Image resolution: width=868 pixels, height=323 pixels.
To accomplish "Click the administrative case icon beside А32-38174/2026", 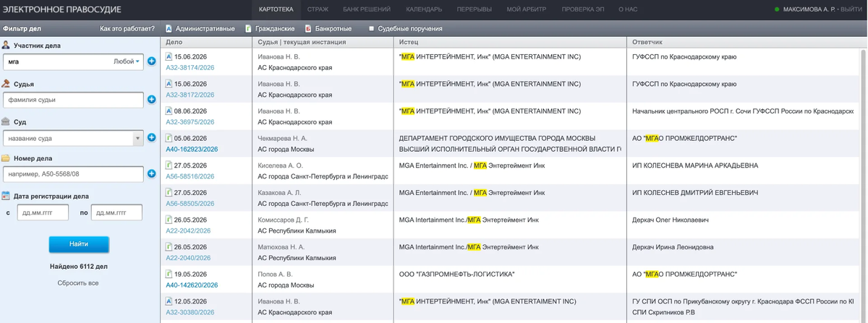I will [169, 56].
